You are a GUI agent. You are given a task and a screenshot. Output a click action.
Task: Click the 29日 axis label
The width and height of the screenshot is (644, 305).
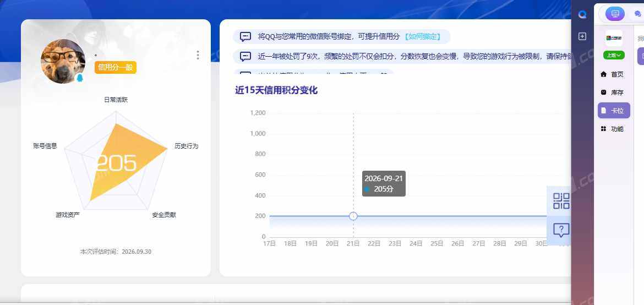tap(521, 243)
